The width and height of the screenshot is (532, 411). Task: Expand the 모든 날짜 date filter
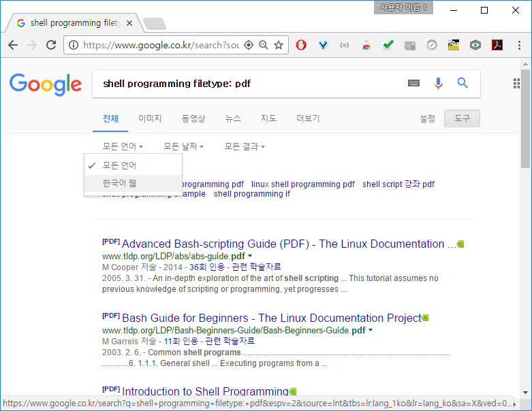click(x=183, y=146)
